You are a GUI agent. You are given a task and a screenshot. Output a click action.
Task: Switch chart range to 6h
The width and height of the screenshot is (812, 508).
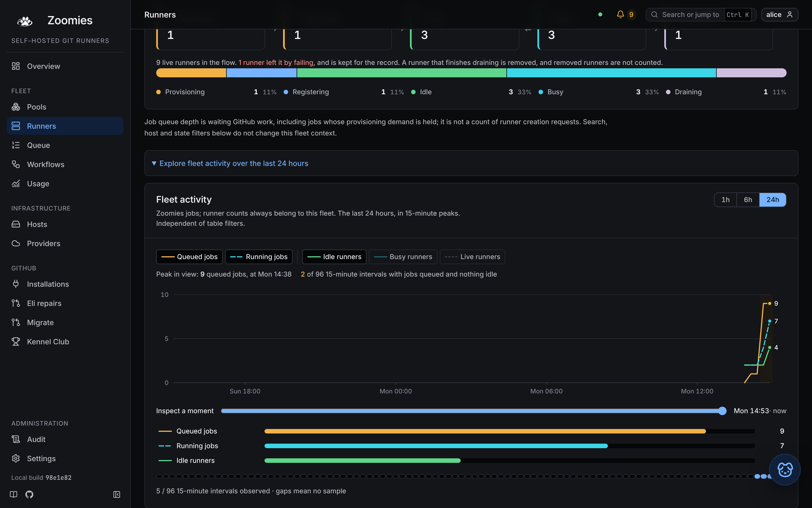coord(748,200)
